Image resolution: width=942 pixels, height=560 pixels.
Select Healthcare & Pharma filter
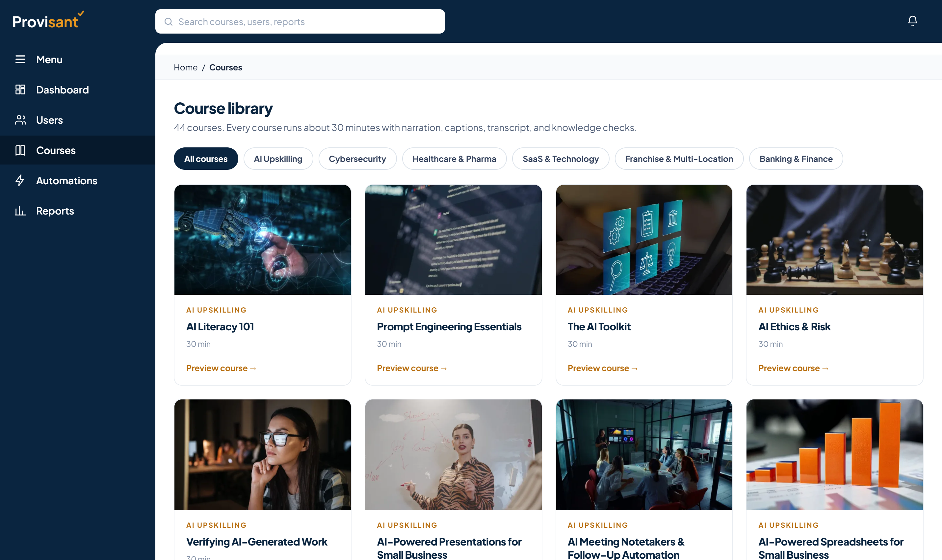454,159
